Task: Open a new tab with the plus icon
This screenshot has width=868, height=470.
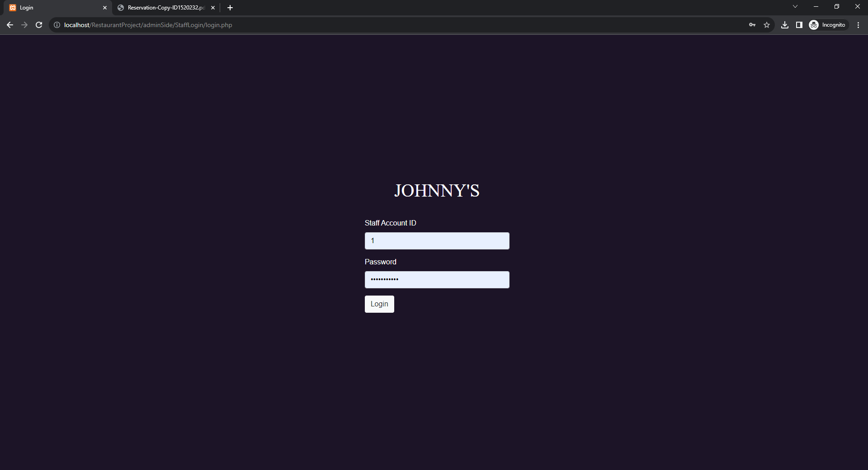Action: coord(230,8)
